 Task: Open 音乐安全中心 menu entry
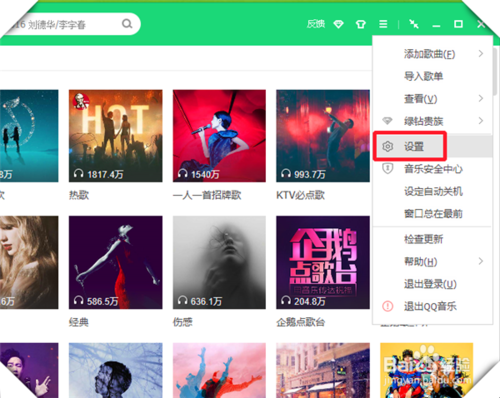(x=432, y=169)
